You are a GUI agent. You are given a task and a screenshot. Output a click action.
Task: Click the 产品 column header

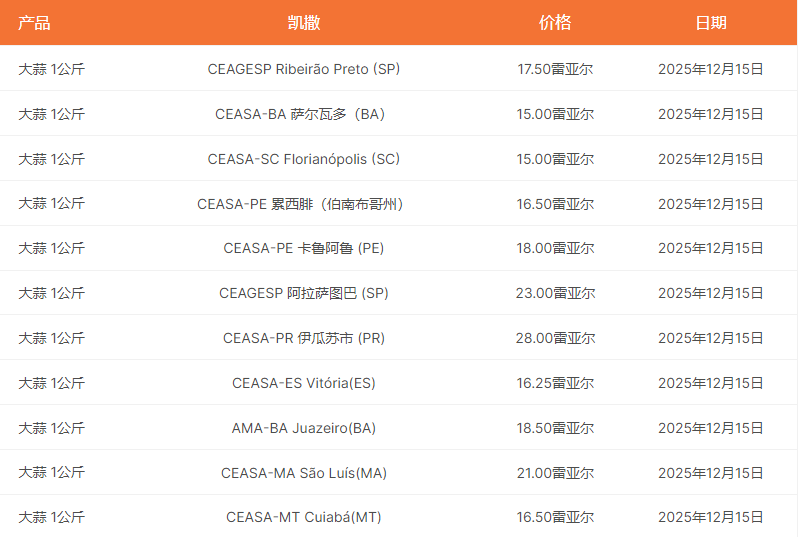[x=34, y=23]
